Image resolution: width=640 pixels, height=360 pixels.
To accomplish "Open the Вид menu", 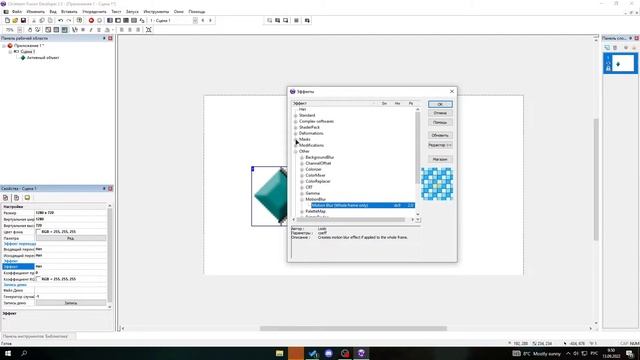I will click(x=53, y=12).
